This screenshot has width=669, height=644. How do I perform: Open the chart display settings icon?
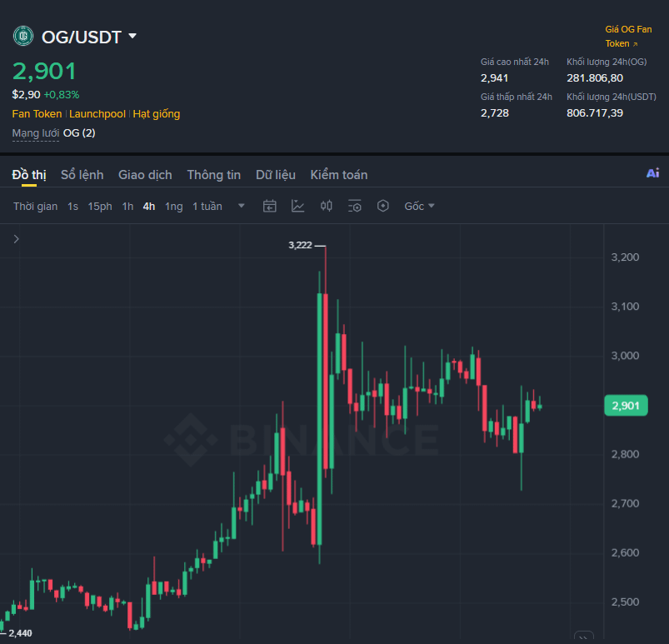pos(355,206)
